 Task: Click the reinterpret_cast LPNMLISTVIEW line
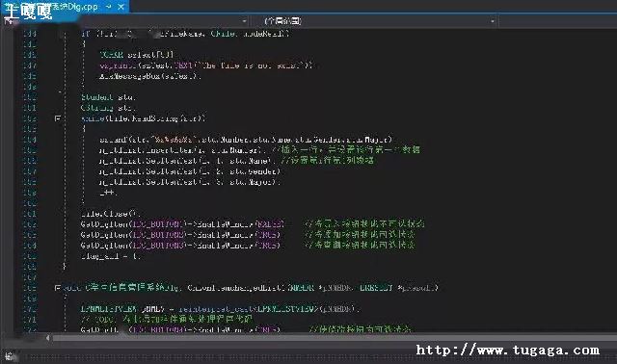point(220,309)
